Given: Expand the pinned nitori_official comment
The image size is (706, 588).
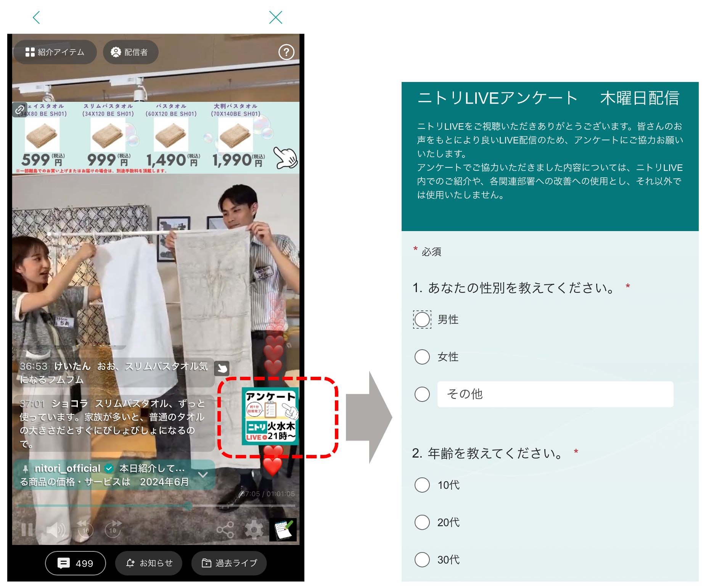Looking at the screenshot, I should pyautogui.click(x=203, y=475).
